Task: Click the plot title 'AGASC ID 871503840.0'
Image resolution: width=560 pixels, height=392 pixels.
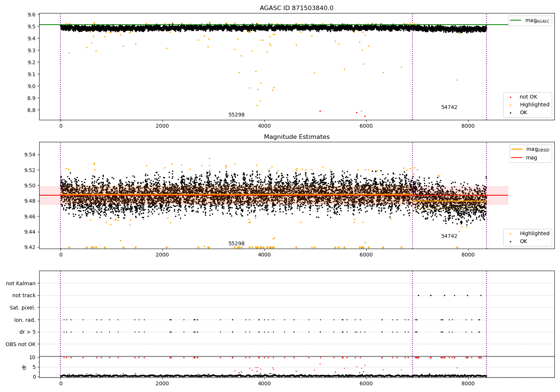Action: (x=297, y=8)
